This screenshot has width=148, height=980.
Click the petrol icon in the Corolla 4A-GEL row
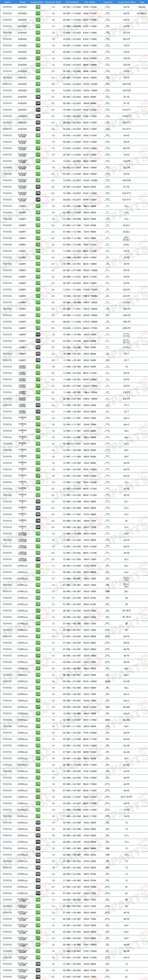coord(38,707)
